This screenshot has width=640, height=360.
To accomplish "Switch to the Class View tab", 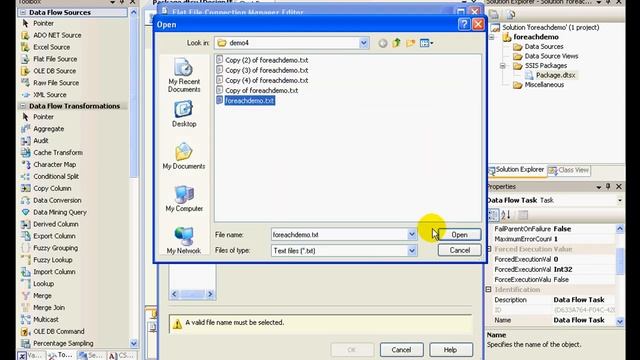I will tap(569, 170).
